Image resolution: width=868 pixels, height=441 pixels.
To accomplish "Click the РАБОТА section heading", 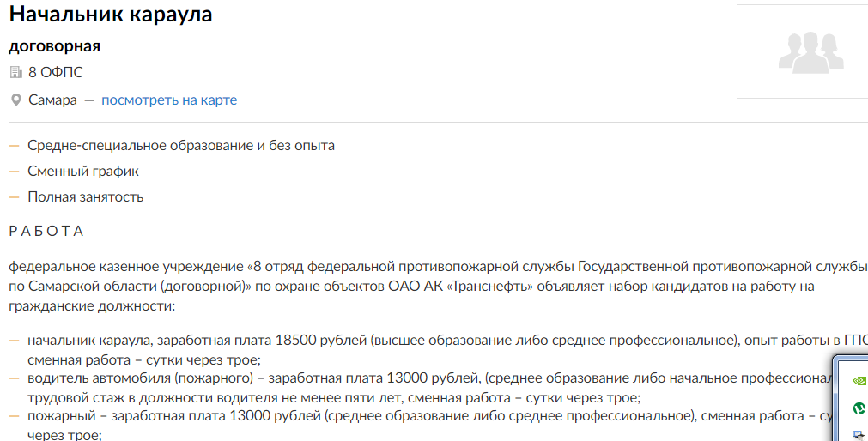I will coord(46,232).
